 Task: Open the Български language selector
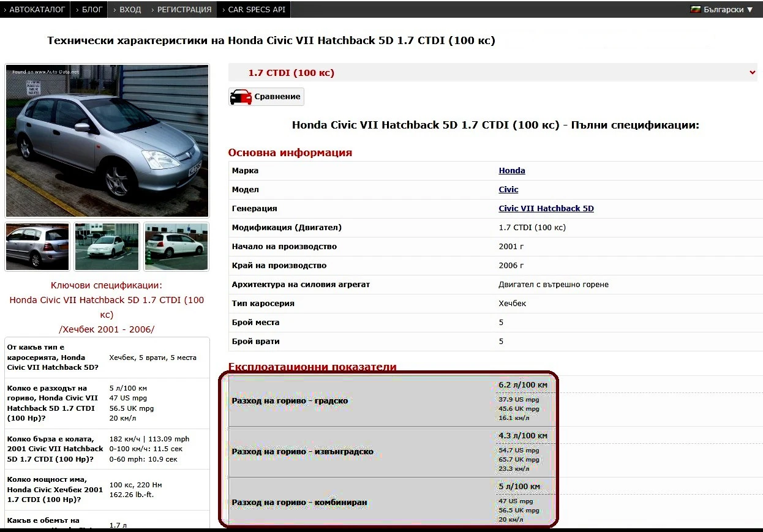point(723,9)
